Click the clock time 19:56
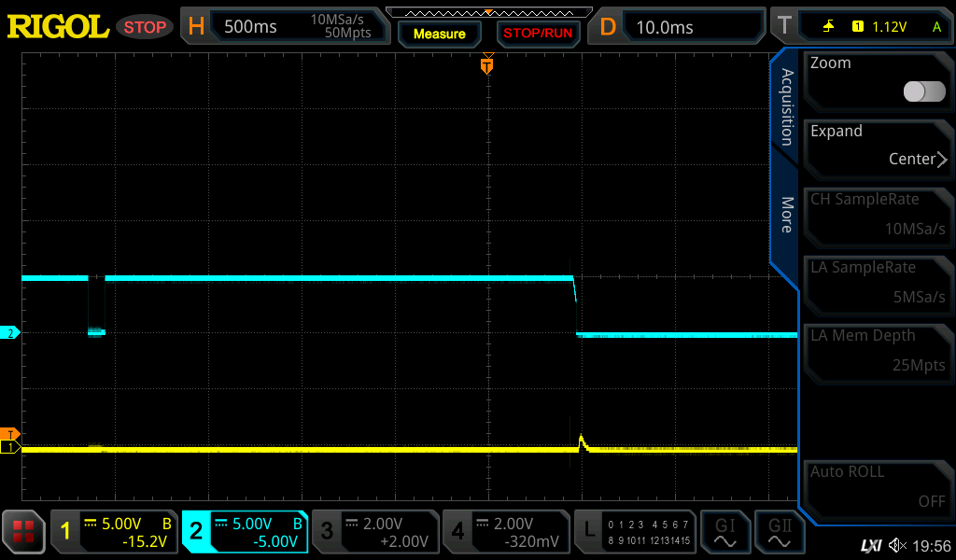This screenshot has height=560, width=956. pos(932,546)
